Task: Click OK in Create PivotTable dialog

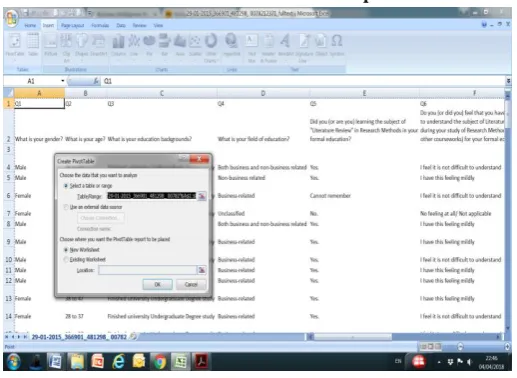Action: pyautogui.click(x=158, y=284)
